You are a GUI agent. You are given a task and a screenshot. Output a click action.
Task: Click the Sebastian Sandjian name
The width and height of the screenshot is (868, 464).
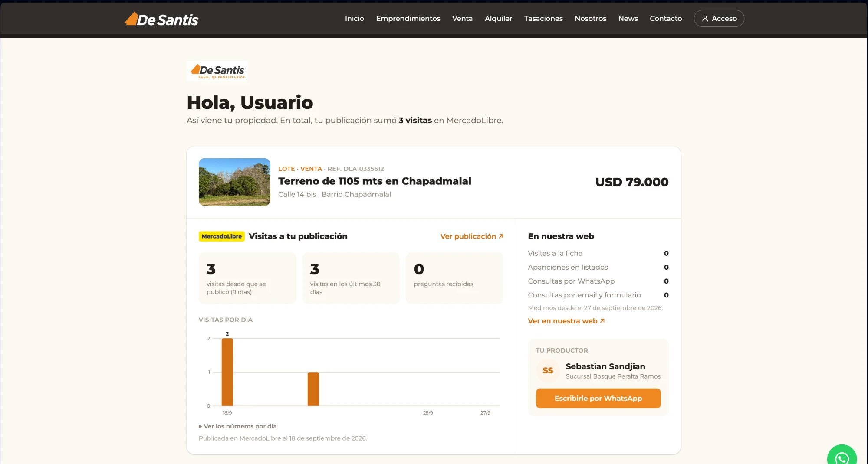(605, 366)
